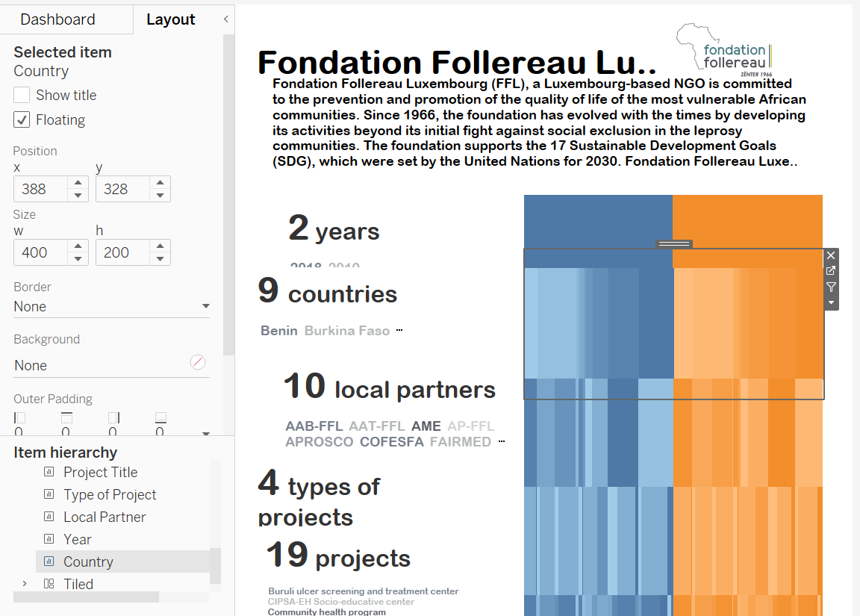Viewport: 860px width, 616px height.
Task: Uncheck the Floating checkbox
Action: [x=22, y=119]
